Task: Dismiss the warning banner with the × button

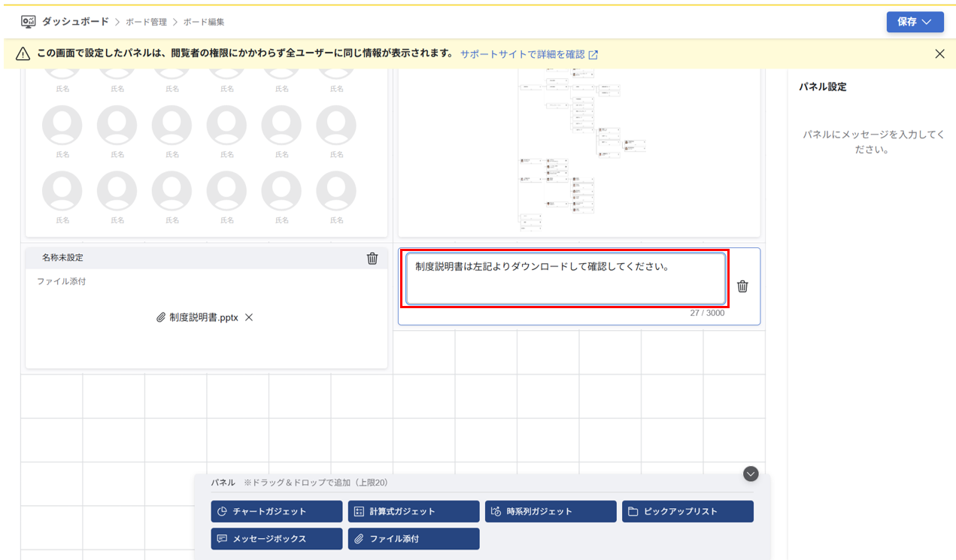Action: [939, 53]
